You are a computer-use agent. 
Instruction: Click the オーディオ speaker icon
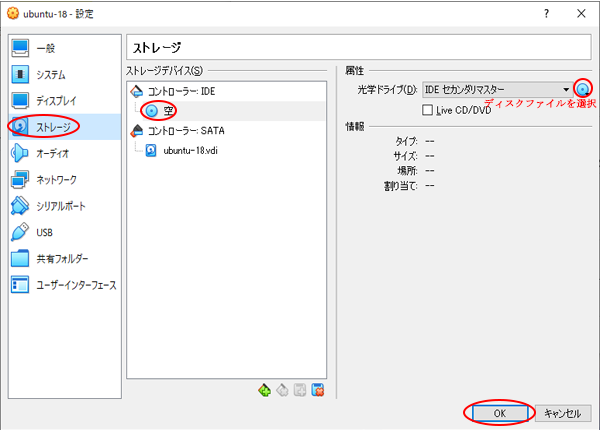coord(20,153)
